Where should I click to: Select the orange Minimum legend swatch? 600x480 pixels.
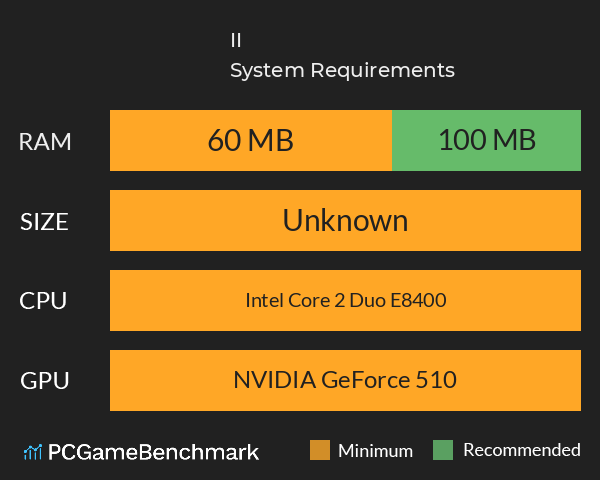(320, 450)
